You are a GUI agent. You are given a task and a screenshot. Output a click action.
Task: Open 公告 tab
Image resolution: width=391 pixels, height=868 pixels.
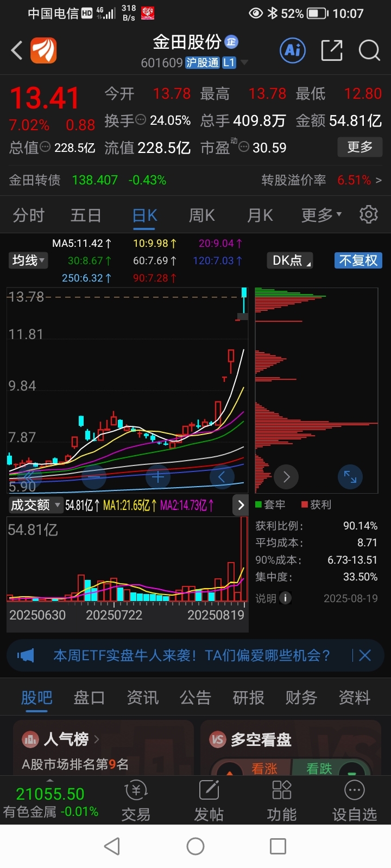click(x=195, y=697)
